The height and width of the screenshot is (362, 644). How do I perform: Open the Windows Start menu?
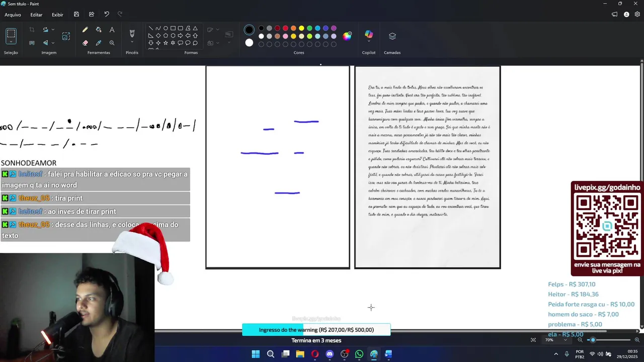pyautogui.click(x=256, y=354)
